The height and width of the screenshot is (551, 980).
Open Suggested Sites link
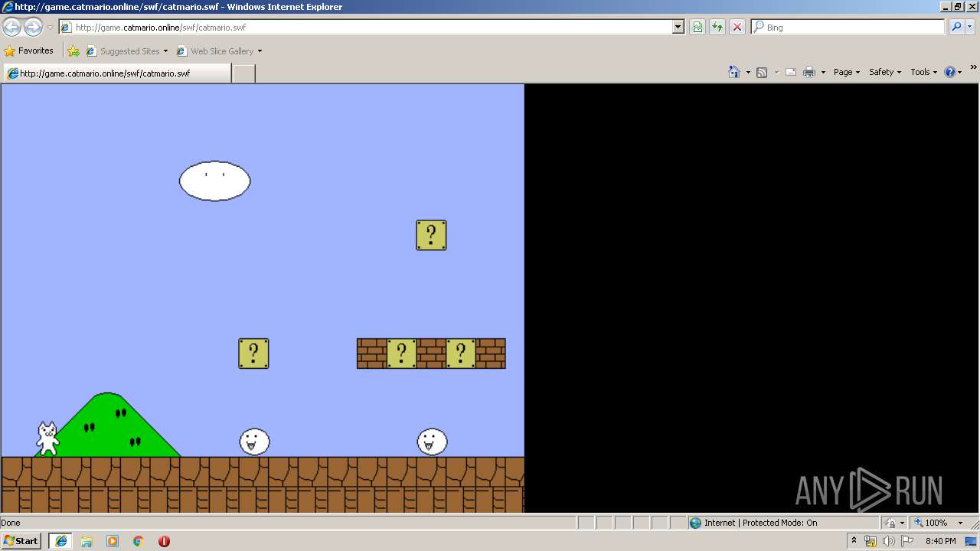(x=126, y=51)
